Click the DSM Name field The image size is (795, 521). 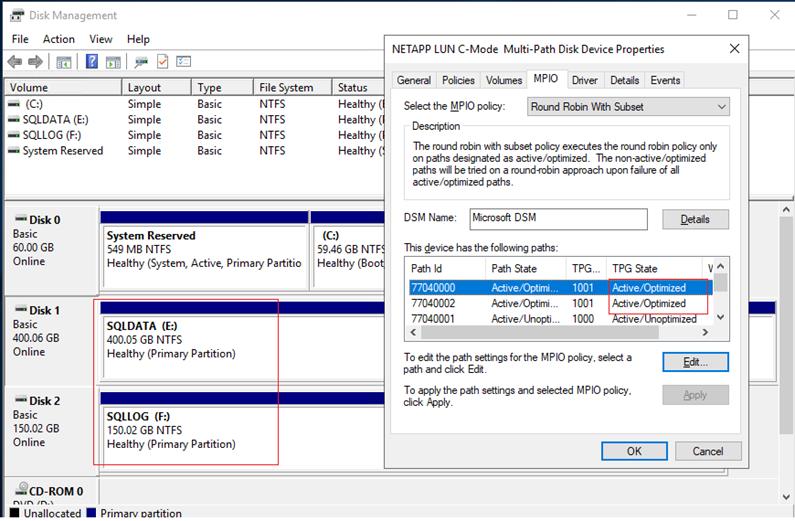pos(558,218)
